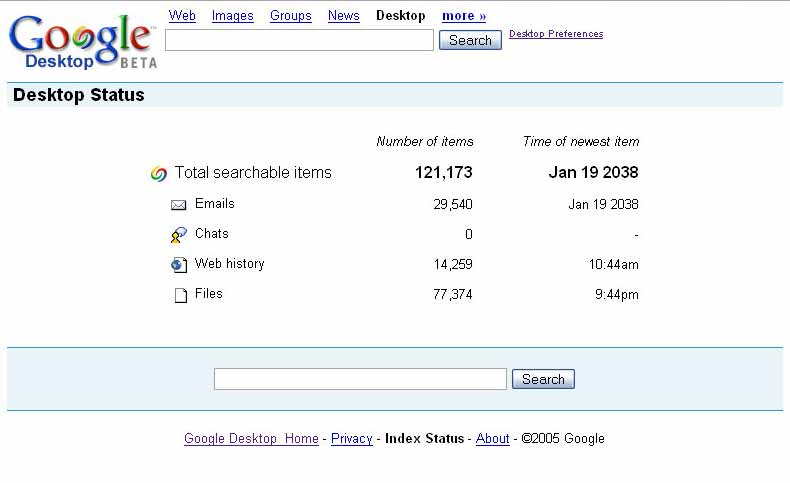Click the Desktop Status heading
The width and height of the screenshot is (790, 483).
pyautogui.click(x=79, y=95)
